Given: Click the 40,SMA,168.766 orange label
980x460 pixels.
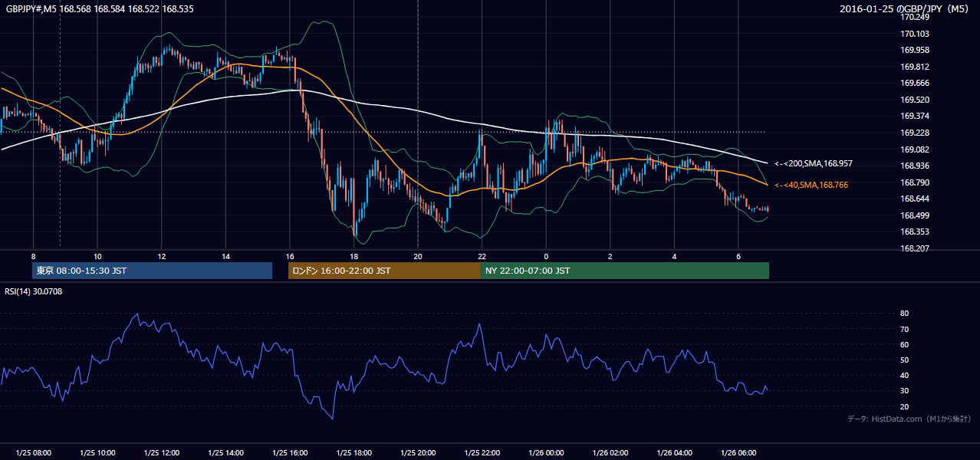Looking at the screenshot, I should coord(811,186).
